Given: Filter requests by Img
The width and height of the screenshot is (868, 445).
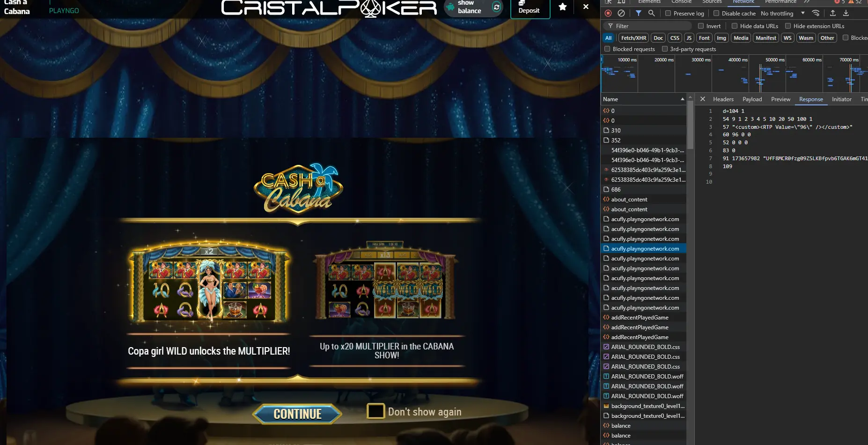Looking at the screenshot, I should click(x=721, y=38).
